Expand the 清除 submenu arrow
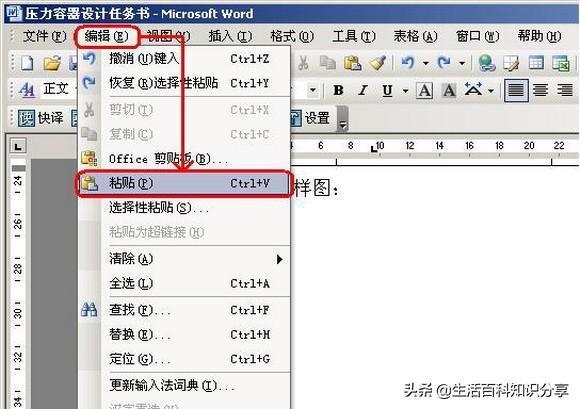Screen dimensions: 580x409 pos(280,259)
